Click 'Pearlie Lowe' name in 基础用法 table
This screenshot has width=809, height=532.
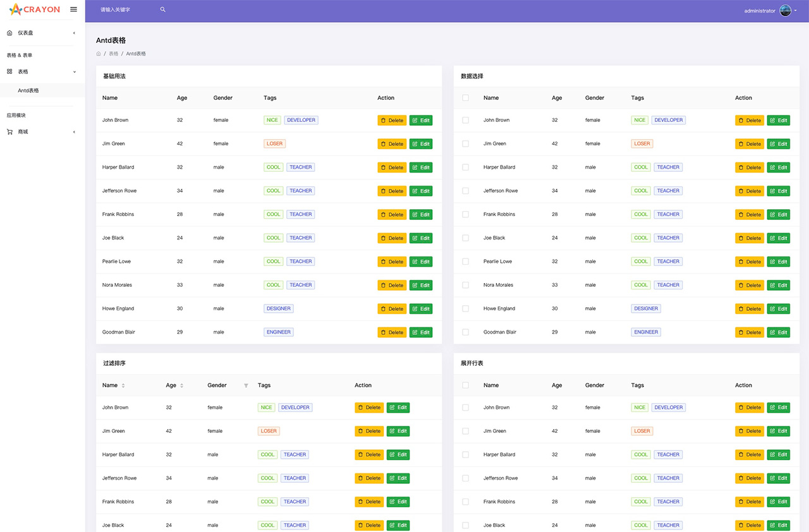[117, 262]
